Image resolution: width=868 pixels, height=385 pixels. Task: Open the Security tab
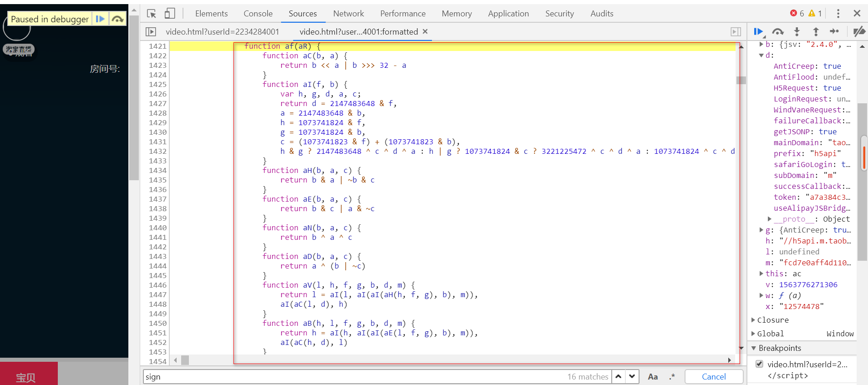coord(559,14)
